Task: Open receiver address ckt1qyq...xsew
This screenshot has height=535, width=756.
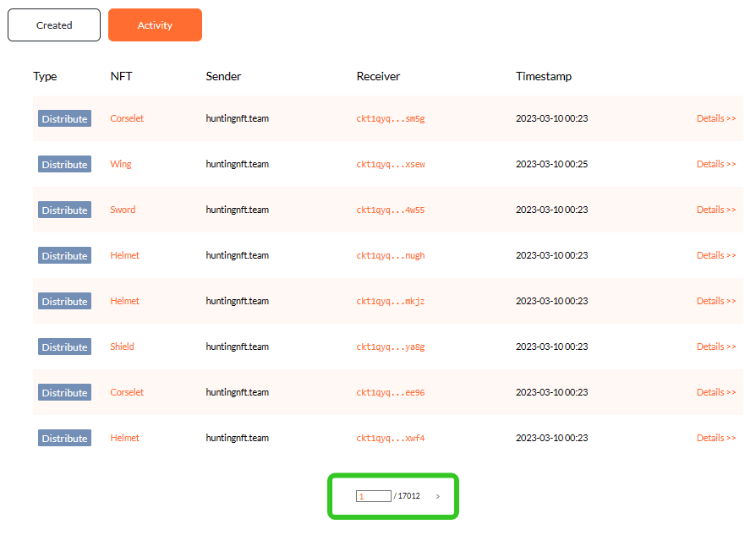Action: (x=390, y=164)
